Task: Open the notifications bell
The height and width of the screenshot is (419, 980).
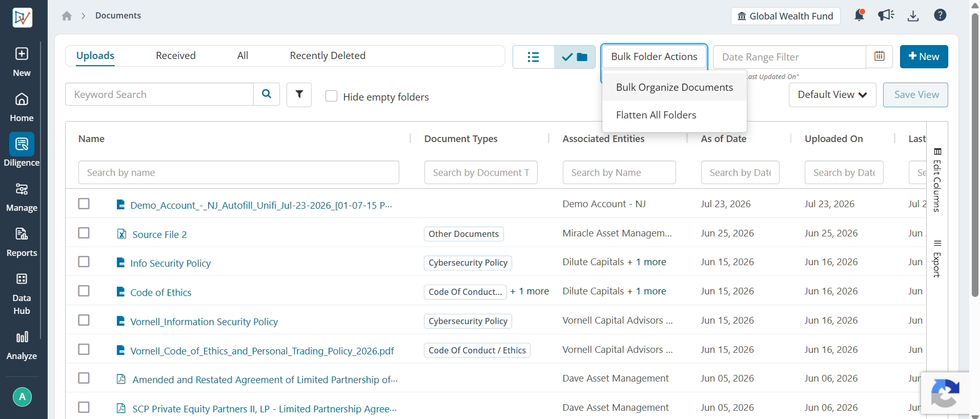Action: pyautogui.click(x=860, y=15)
